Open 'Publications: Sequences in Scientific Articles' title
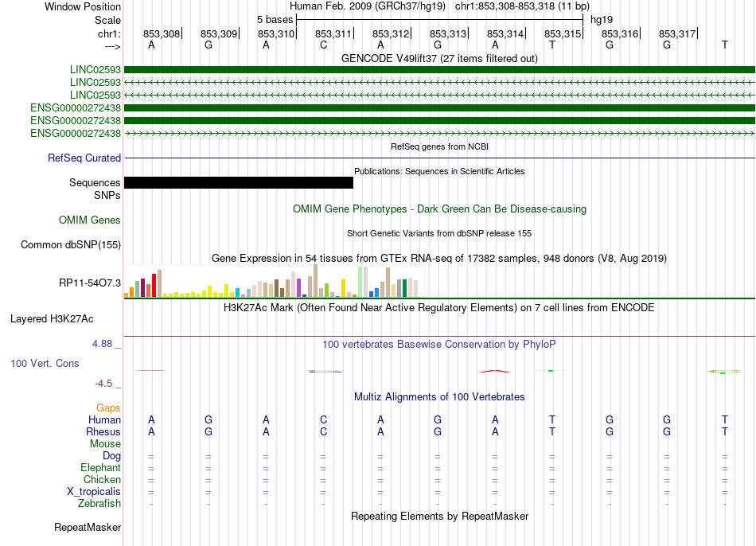756x546 pixels. (x=439, y=171)
